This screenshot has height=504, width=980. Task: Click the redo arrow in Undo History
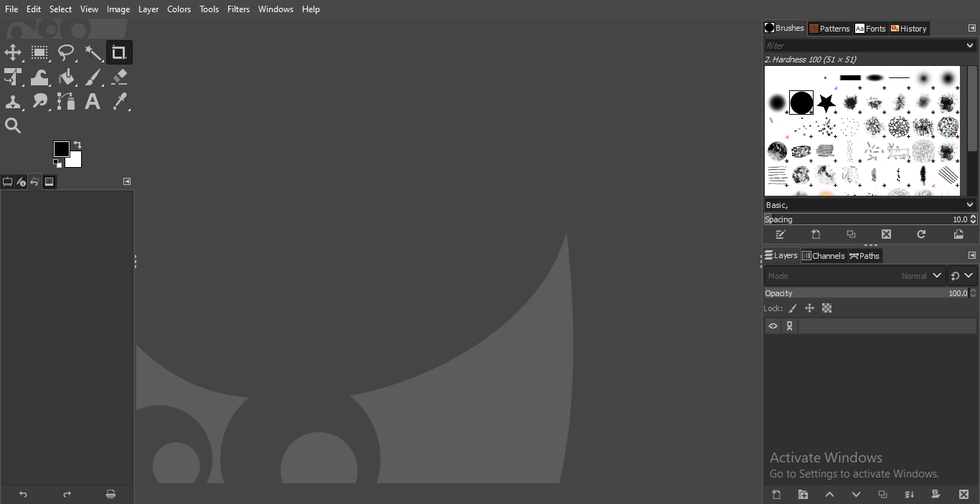tap(67, 494)
